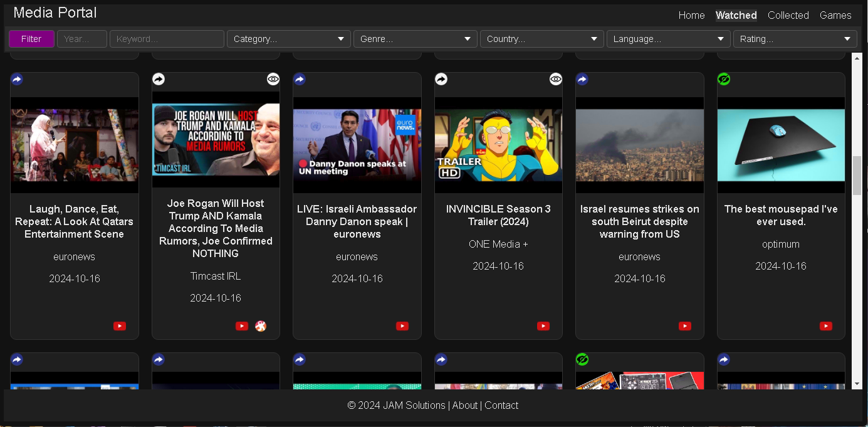Click date 2024-10-16 on the mousepad card
This screenshot has width=868, height=427.
781,266
